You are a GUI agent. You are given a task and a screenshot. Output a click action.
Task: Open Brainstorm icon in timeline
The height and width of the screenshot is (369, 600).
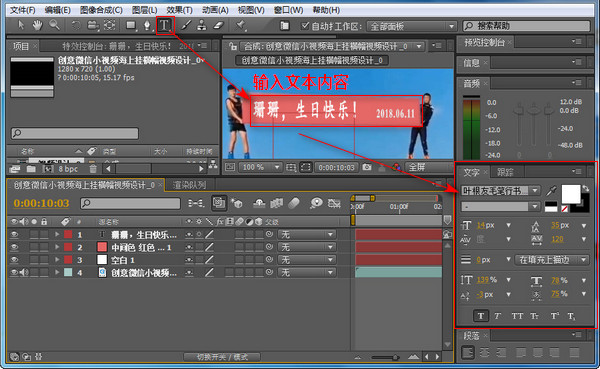[316, 203]
